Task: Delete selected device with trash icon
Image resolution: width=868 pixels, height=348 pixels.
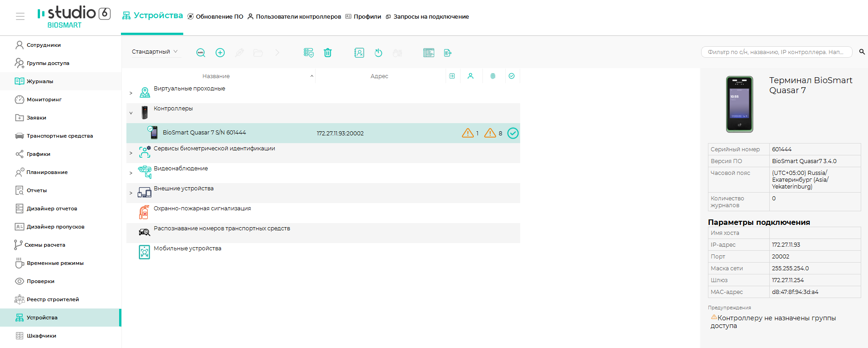Action: pyautogui.click(x=327, y=53)
